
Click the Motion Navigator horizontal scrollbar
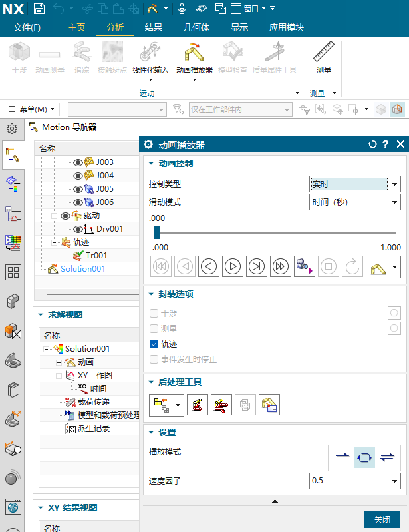92,294
